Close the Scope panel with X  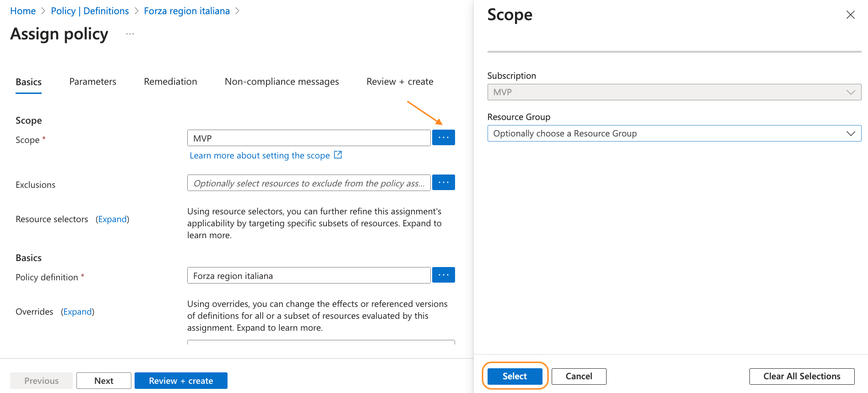(850, 15)
